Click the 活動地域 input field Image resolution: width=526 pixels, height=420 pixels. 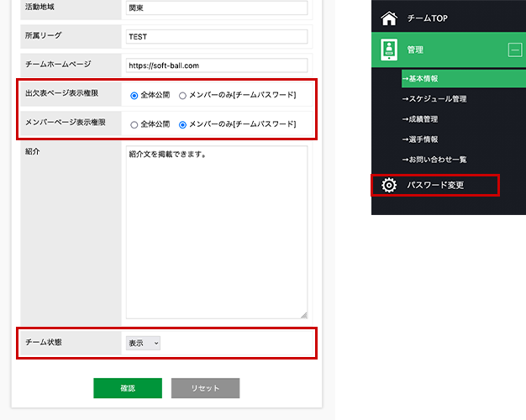[215, 8]
